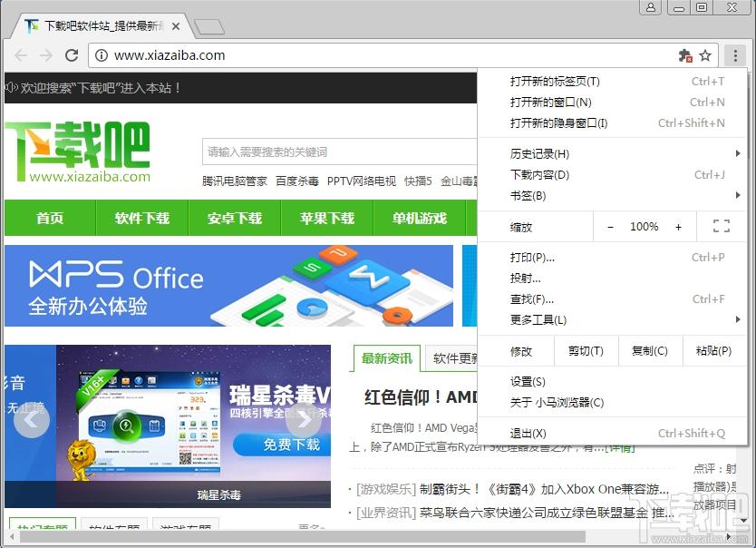756x548 pixels.
Task: Expand the 书签(B) submenu
Action: click(x=612, y=195)
